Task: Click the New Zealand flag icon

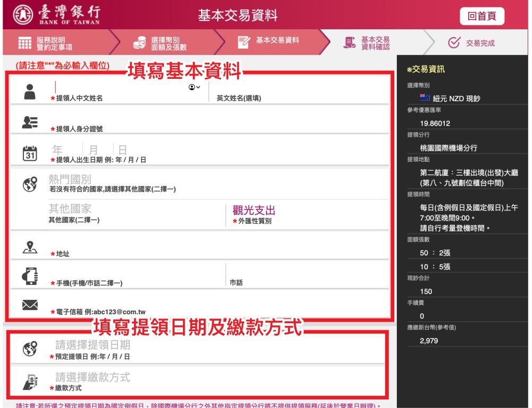Action: pos(425,97)
